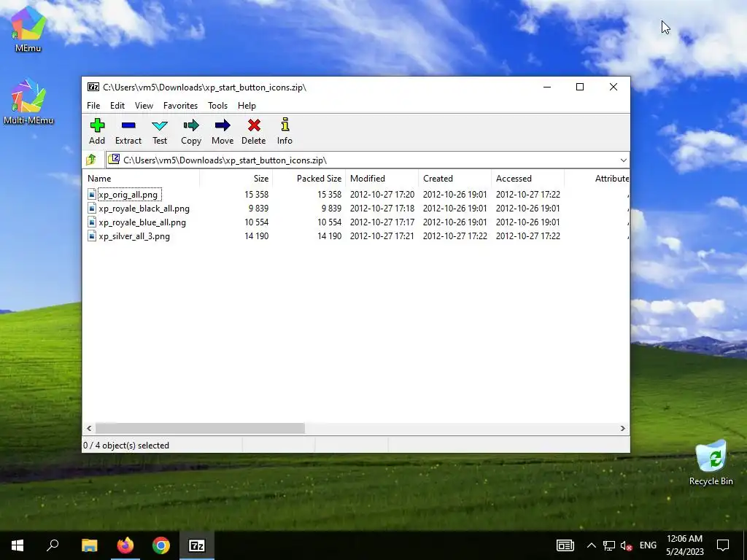Sort by the Modified column

point(382,179)
